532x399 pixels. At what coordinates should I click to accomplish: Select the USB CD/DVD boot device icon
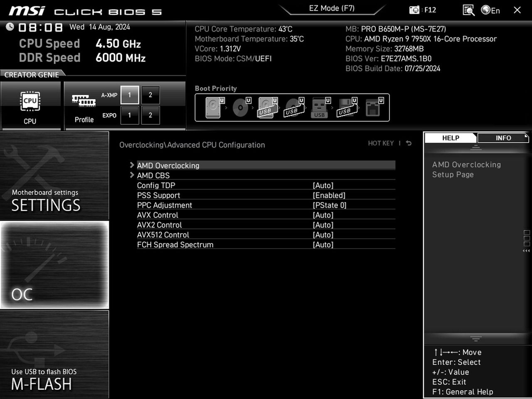(x=294, y=108)
